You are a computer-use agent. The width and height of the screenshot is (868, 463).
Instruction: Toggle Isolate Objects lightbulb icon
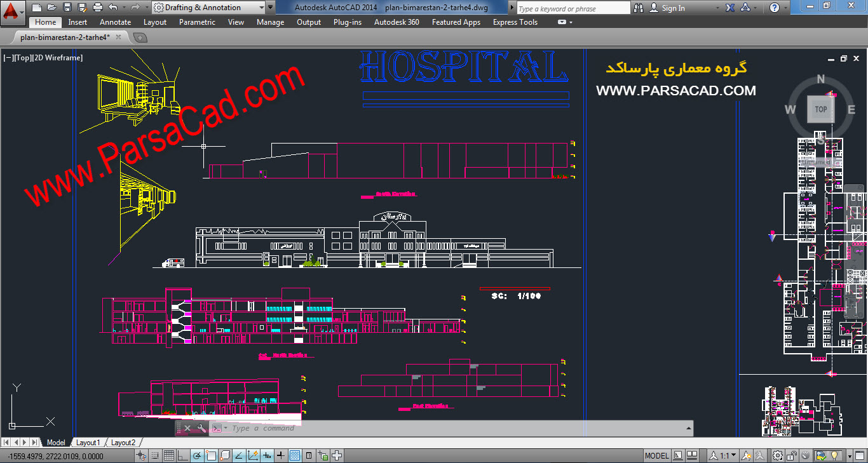click(x=834, y=455)
